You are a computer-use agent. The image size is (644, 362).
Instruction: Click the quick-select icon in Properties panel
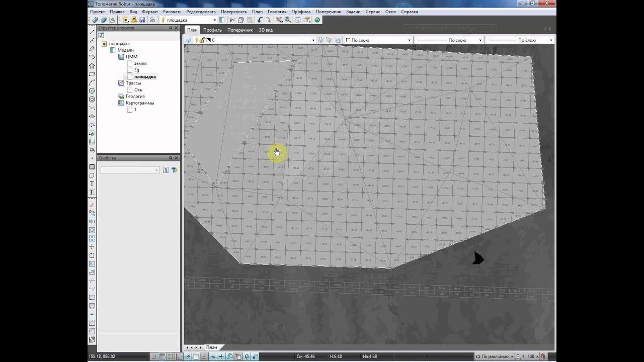click(x=166, y=170)
